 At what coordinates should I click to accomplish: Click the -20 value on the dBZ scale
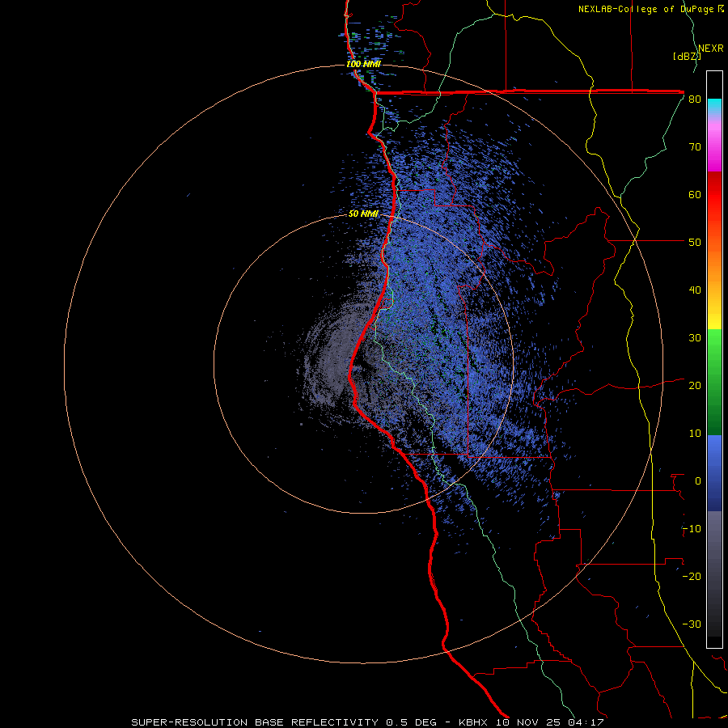coord(692,577)
